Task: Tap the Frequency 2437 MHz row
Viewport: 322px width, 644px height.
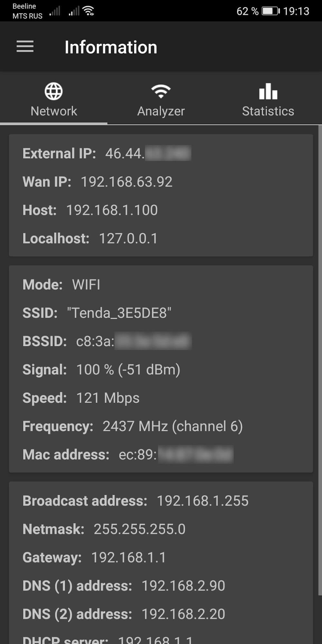Action: pos(132,426)
